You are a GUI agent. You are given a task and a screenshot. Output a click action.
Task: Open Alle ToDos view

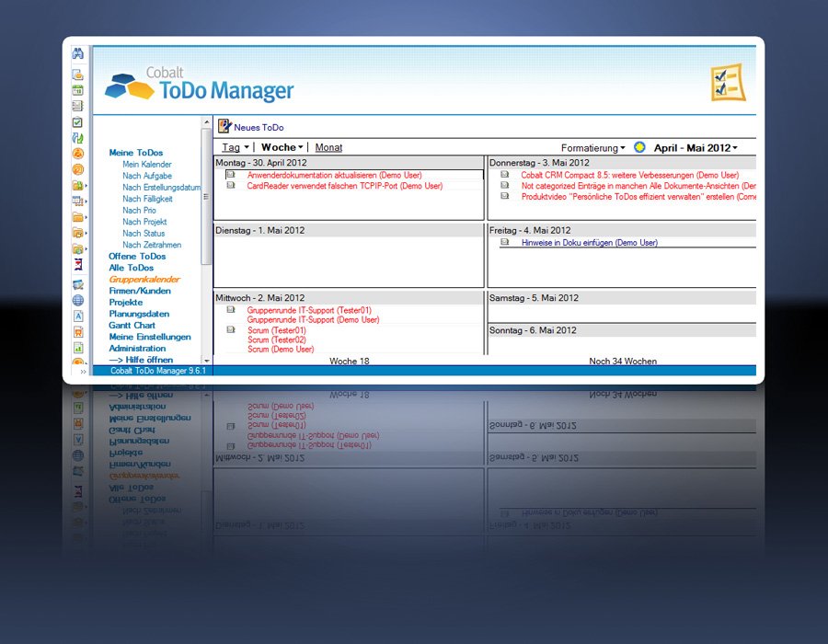(x=131, y=268)
